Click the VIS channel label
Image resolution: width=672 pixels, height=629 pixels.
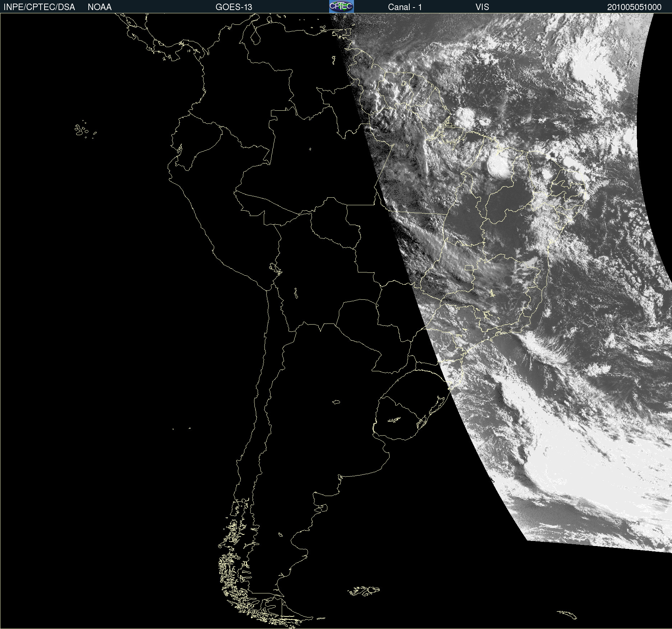click(x=482, y=7)
